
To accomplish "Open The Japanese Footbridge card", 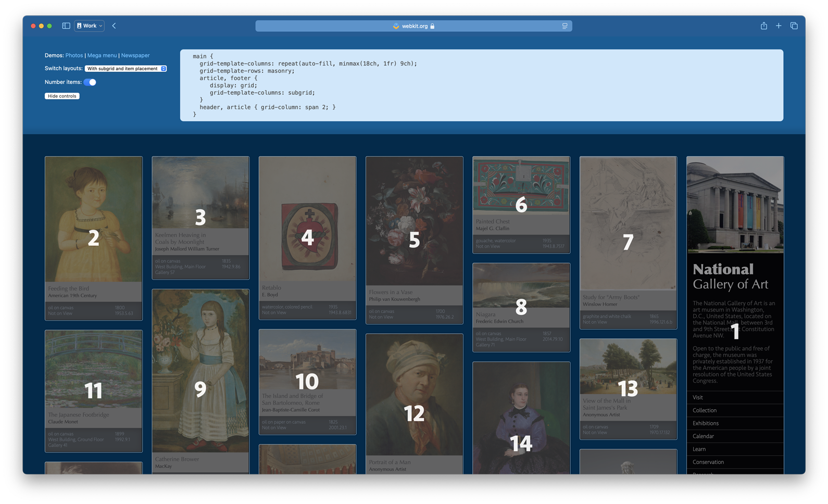I will tap(94, 390).
